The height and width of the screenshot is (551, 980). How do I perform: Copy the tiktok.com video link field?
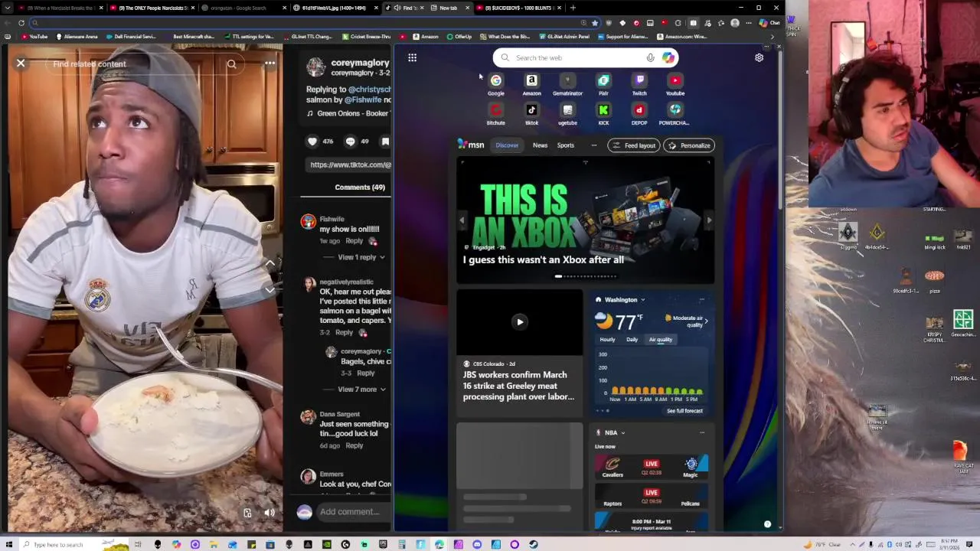[349, 165]
